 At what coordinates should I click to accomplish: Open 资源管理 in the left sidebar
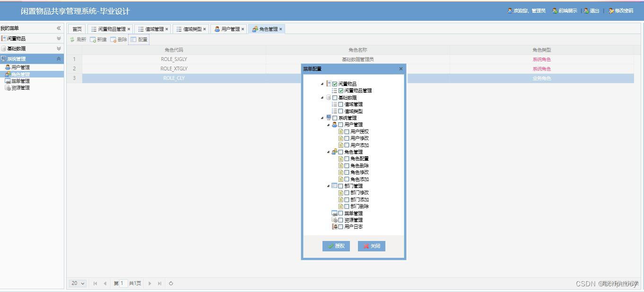20,87
